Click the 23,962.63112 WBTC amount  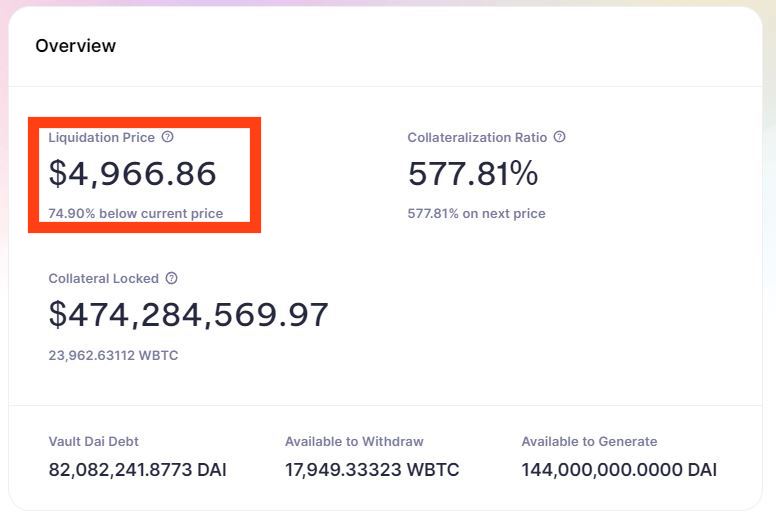[x=113, y=355]
